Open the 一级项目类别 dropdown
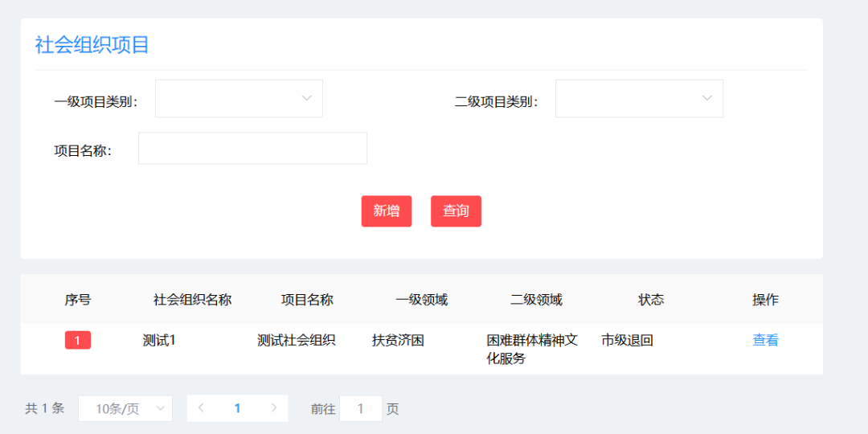The image size is (868, 434). 239,99
